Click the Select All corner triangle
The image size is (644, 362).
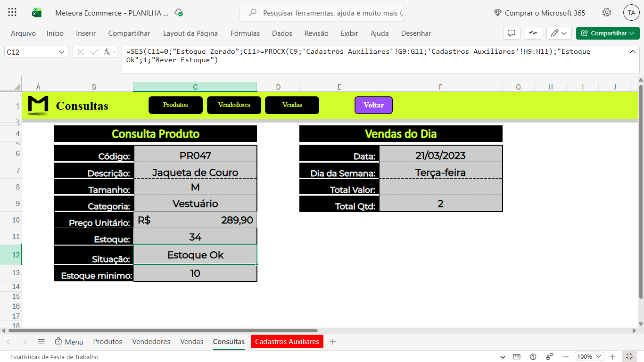click(17, 87)
